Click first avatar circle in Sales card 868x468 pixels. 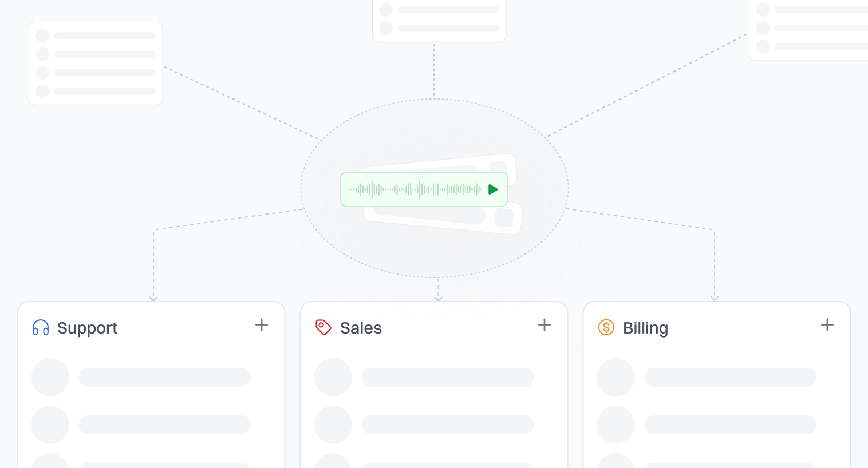333,377
